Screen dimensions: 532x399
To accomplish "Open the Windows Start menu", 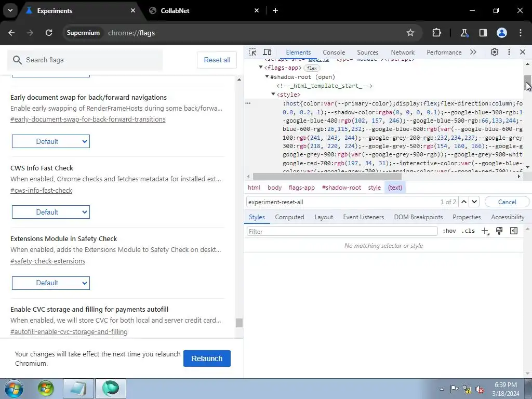I will tap(13, 389).
